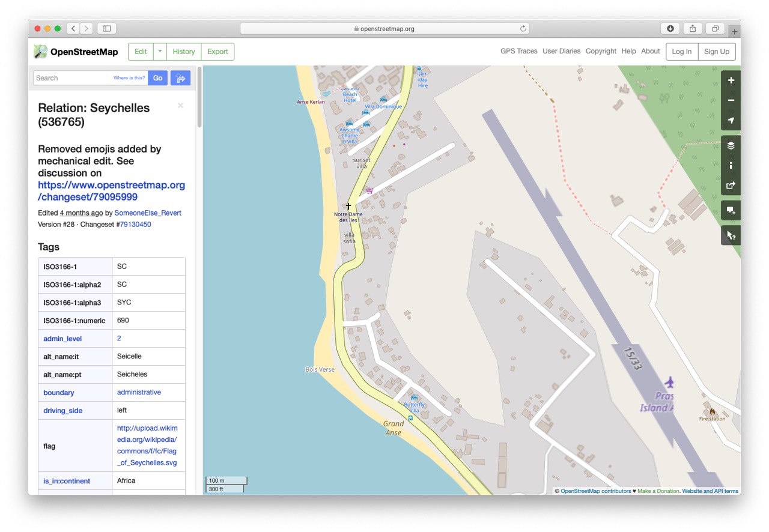Click the Log In button
The image size is (769, 532).
[682, 52]
